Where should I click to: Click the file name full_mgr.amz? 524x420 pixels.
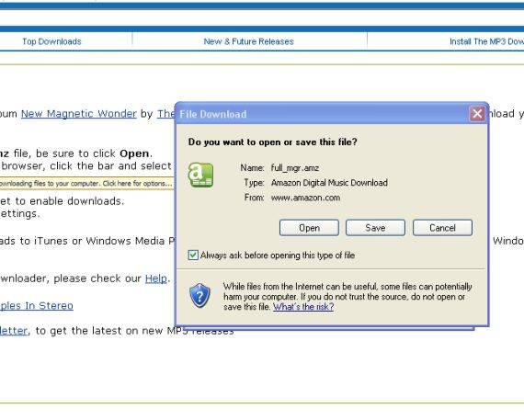tap(295, 168)
